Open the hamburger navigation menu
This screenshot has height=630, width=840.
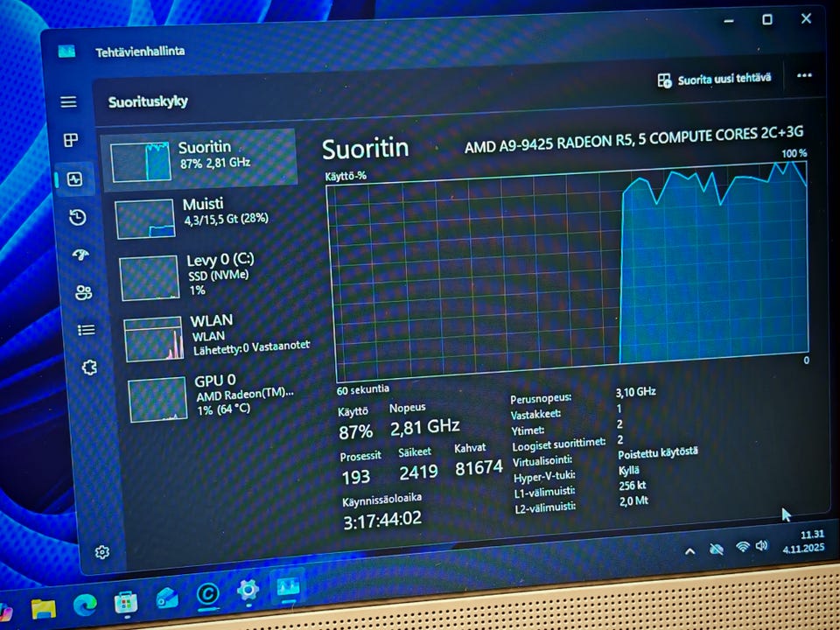pos(68,101)
